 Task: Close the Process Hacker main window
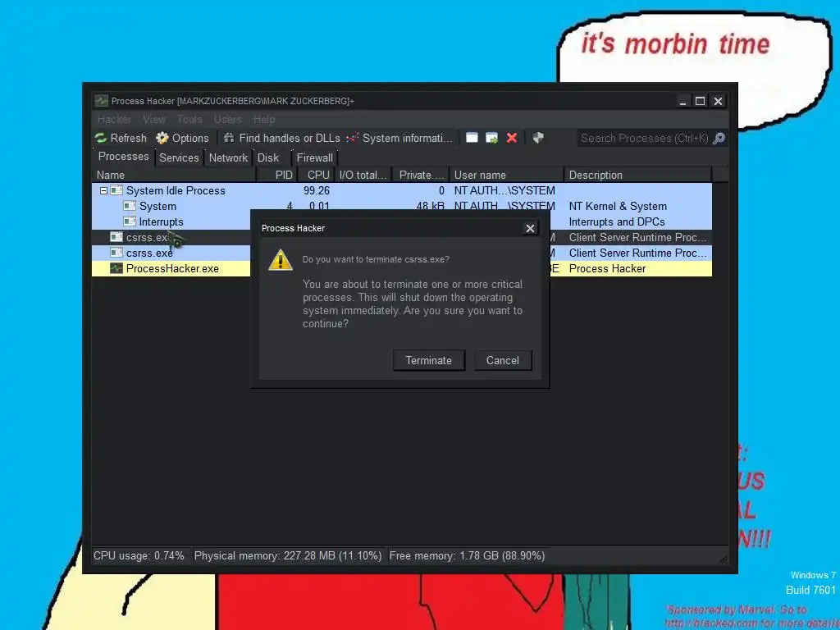point(719,101)
